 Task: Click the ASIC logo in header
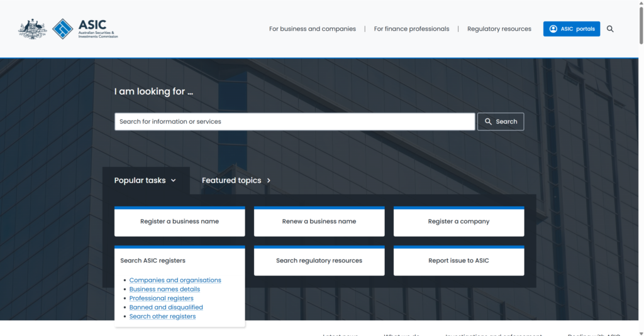[85, 29]
